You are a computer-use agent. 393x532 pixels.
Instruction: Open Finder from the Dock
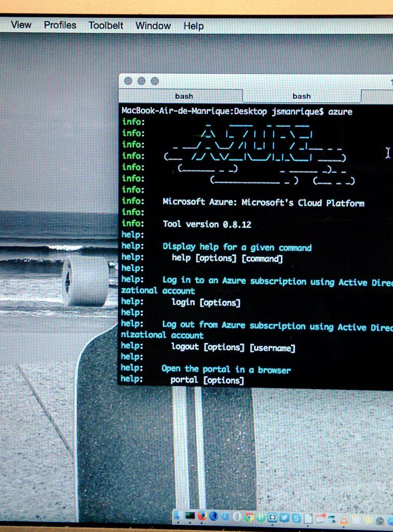178,516
